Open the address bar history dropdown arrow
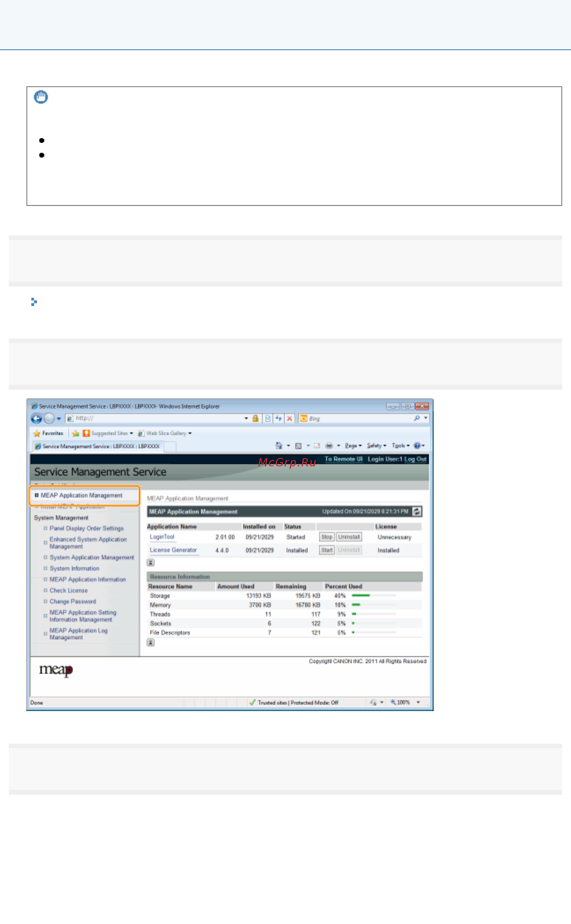Viewport: 571px width, 924px height. [246, 418]
